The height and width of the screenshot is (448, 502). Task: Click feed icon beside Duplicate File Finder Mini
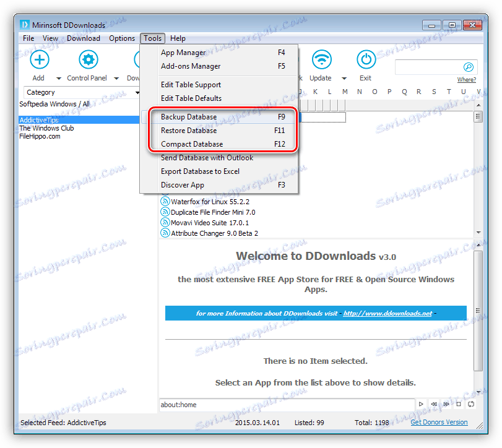tap(165, 212)
